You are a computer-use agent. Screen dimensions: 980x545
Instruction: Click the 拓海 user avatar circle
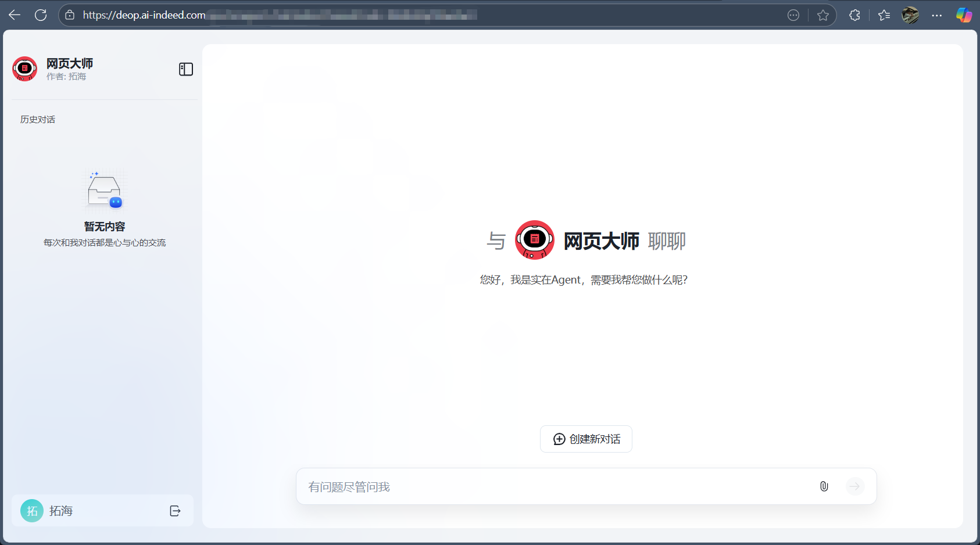32,511
